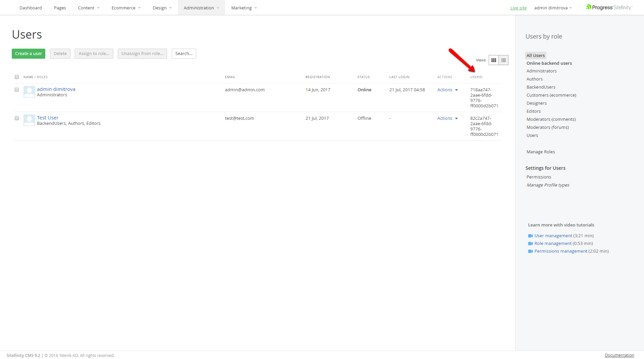Play Role management video tutorial
Viewport: 644px width, 359px height.
click(x=553, y=244)
